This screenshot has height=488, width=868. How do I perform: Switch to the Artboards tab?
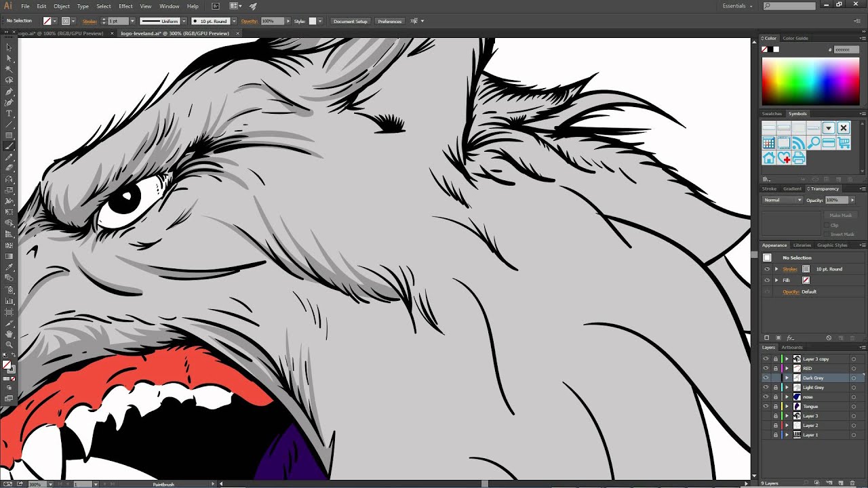point(792,348)
